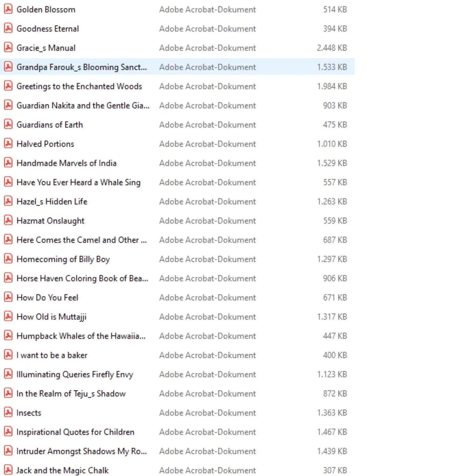Click the PDF icon beside Golden Blossom

click(x=8, y=9)
